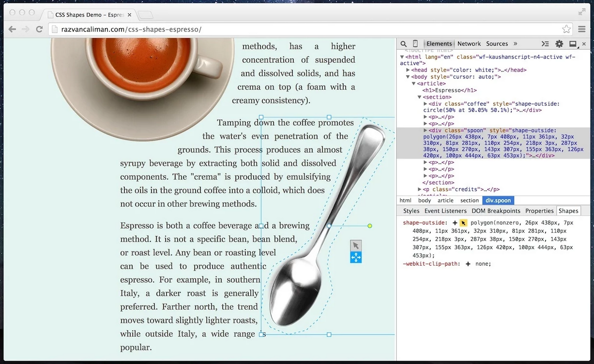Click the top-left bounding box handle
Image resolution: width=594 pixels, height=364 pixels.
pos(261,117)
